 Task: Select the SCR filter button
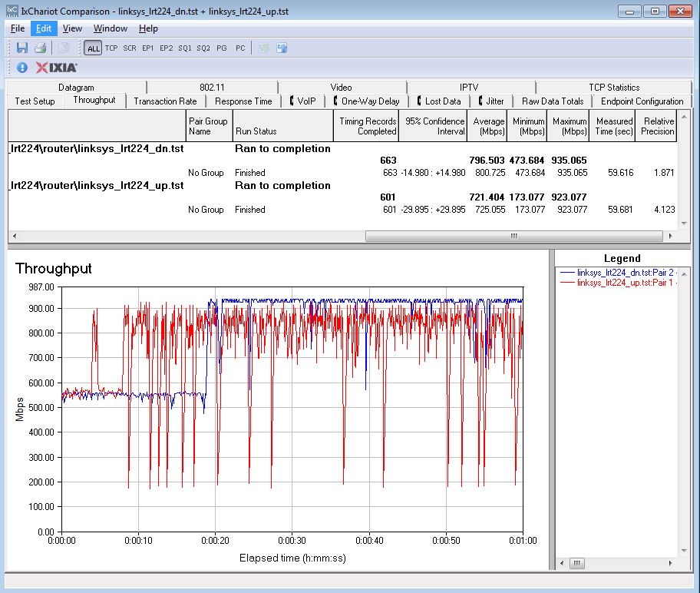click(x=130, y=48)
